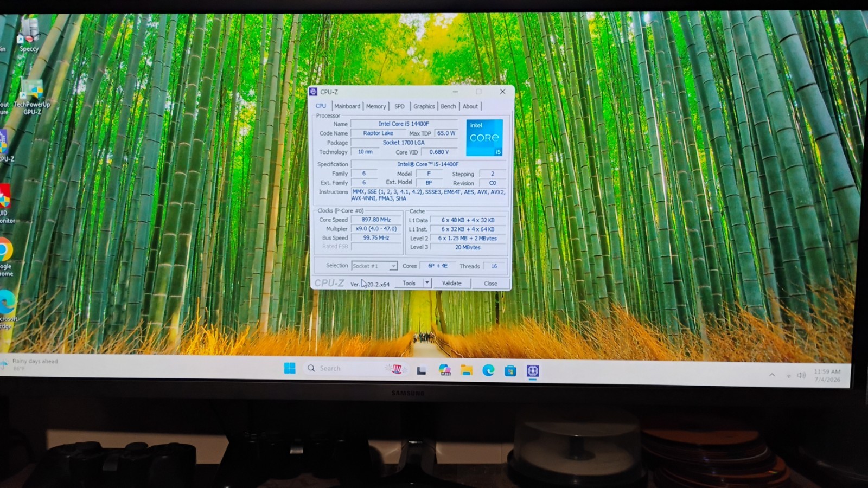Expand the Tools dropdown arrow
This screenshot has width=868, height=488.
(x=427, y=282)
